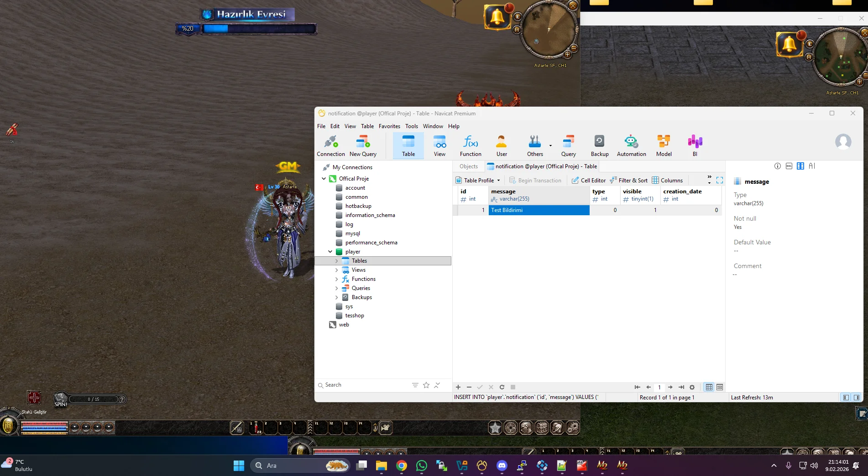The height and width of the screenshot is (476, 868).
Task: Expand the Views node under player
Action: pyautogui.click(x=337, y=270)
